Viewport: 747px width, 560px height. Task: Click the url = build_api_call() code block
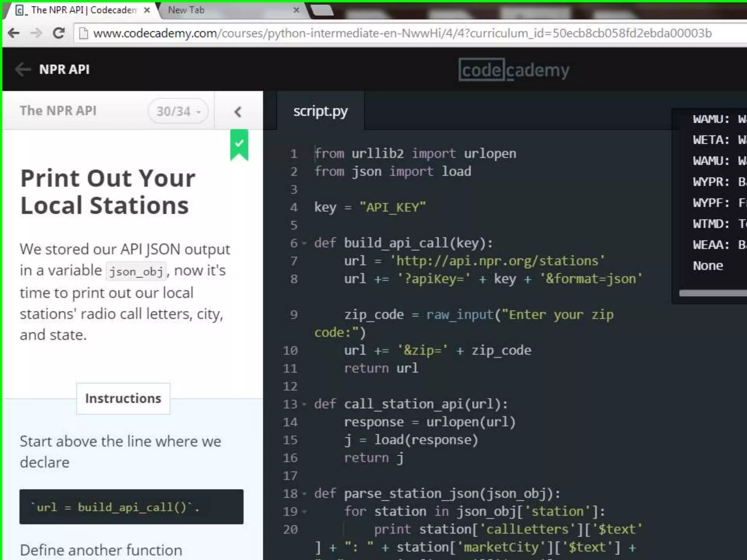(x=131, y=507)
